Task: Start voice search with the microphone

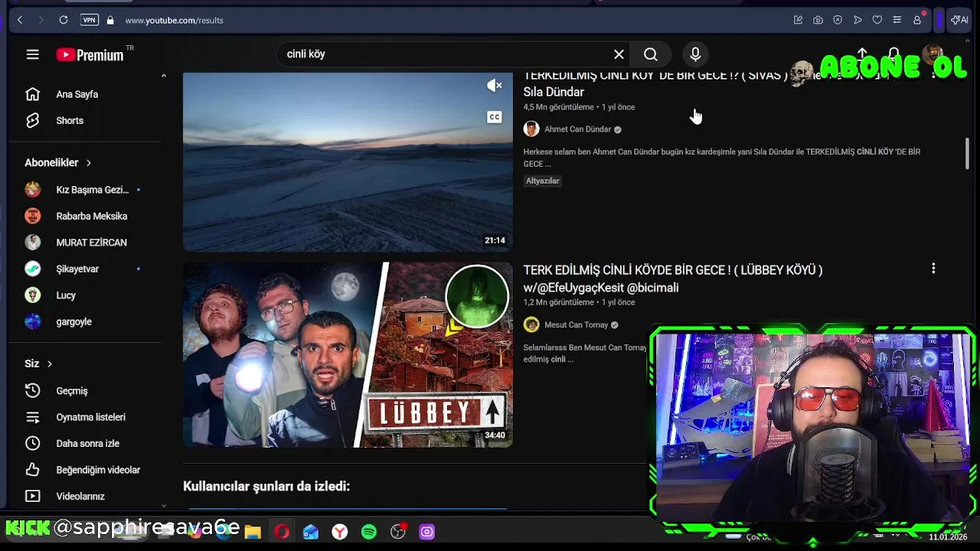Action: point(695,54)
